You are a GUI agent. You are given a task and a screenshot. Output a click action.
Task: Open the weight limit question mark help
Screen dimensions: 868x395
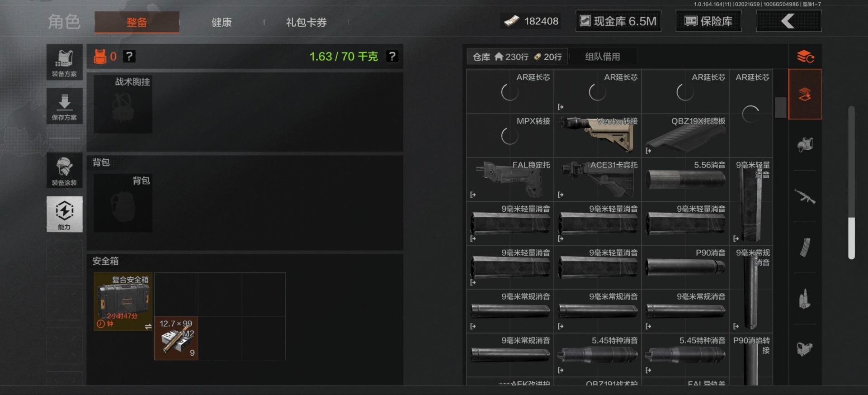pos(392,57)
